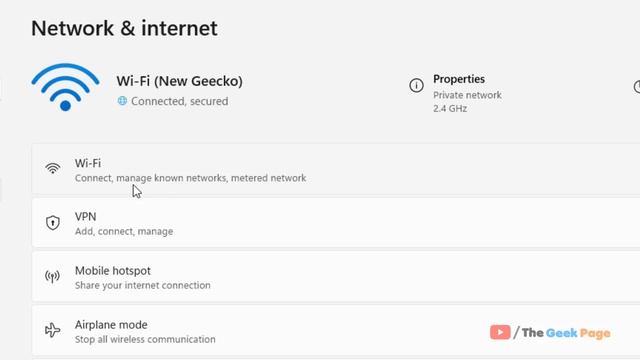This screenshot has height=360, width=640.
Task: Click the partially visible icon at far right edge
Action: (637, 87)
